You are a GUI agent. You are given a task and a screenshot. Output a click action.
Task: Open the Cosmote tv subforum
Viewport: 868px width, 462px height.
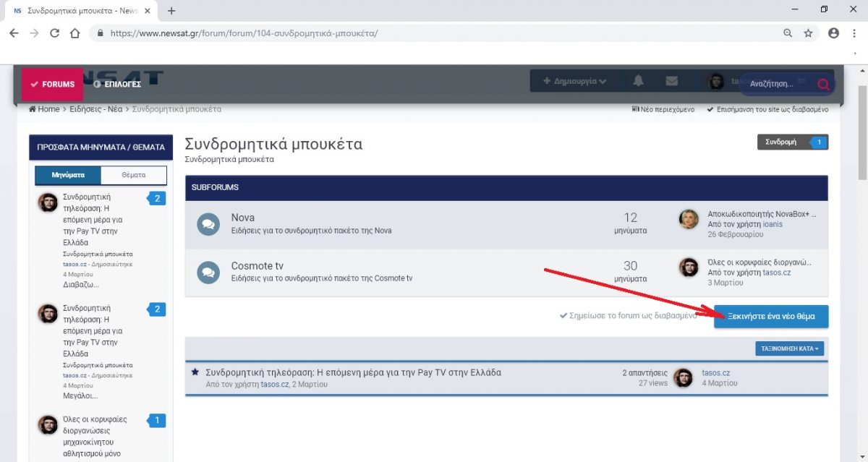(258, 265)
